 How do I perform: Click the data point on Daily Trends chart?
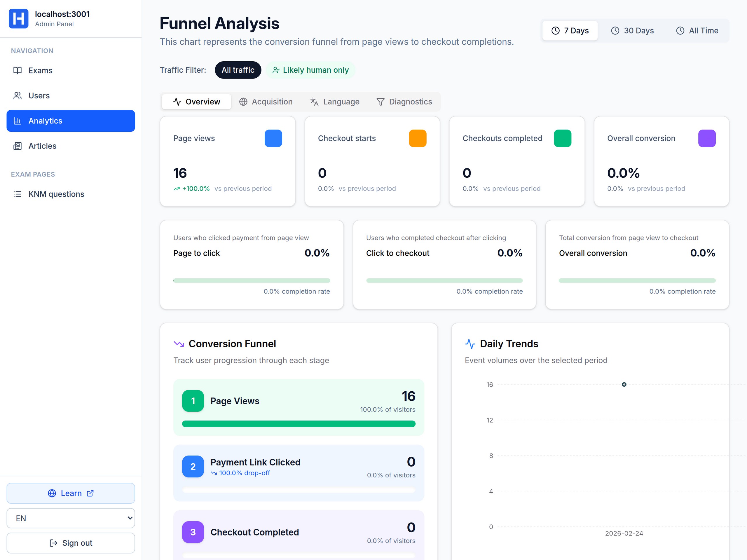(x=624, y=384)
